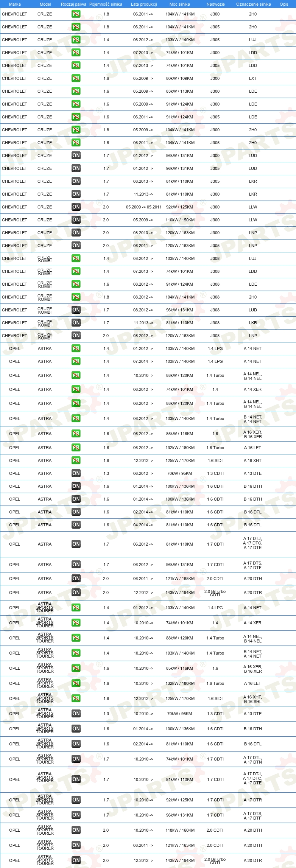Select the 118kW / 160KM power cell
The width and height of the screenshot is (296, 868).
point(180,830)
